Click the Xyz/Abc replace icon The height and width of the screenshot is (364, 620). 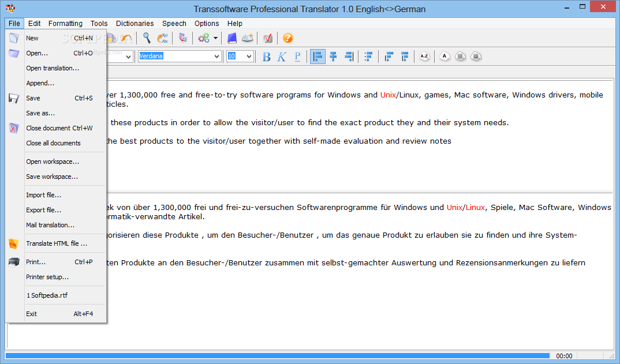pyautogui.click(x=163, y=38)
